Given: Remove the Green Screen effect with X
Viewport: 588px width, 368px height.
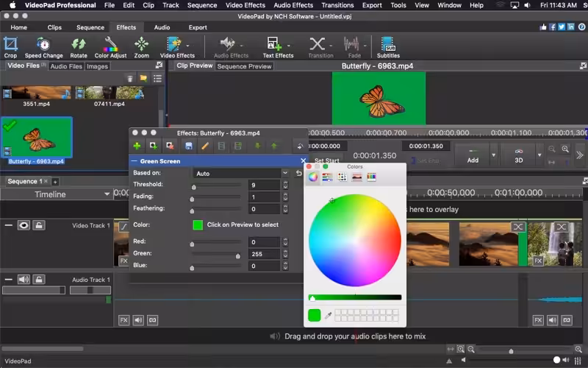Looking at the screenshot, I should [303, 160].
